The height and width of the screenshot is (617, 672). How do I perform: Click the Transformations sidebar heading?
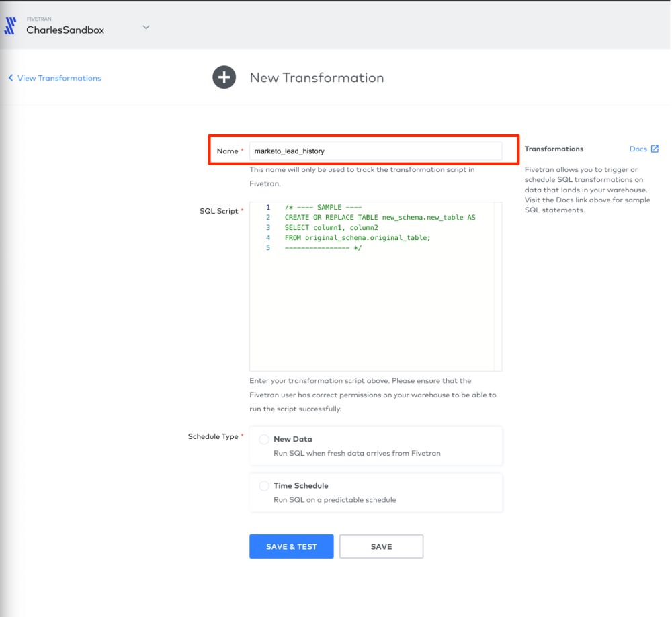click(554, 149)
